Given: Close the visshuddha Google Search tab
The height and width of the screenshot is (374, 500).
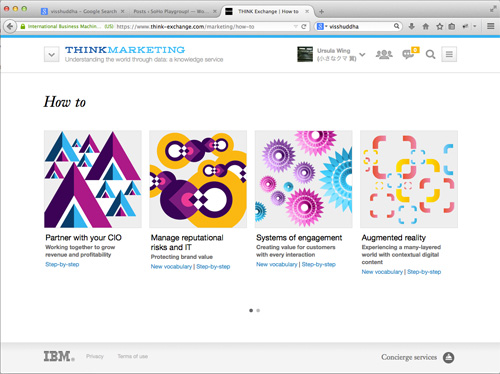Looking at the screenshot, I should (x=122, y=11).
